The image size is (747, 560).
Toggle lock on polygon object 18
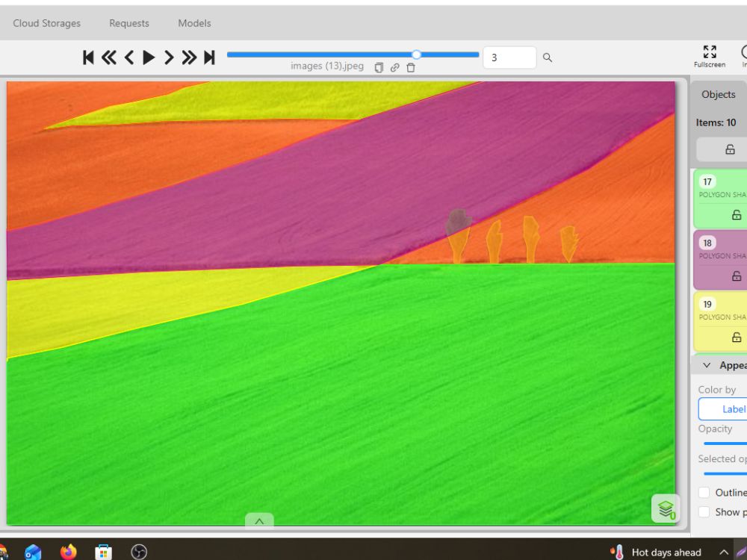[x=737, y=276]
